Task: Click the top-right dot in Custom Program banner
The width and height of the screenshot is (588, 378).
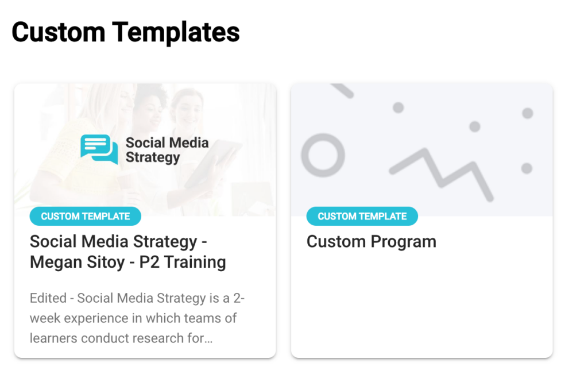Action: pos(527,113)
